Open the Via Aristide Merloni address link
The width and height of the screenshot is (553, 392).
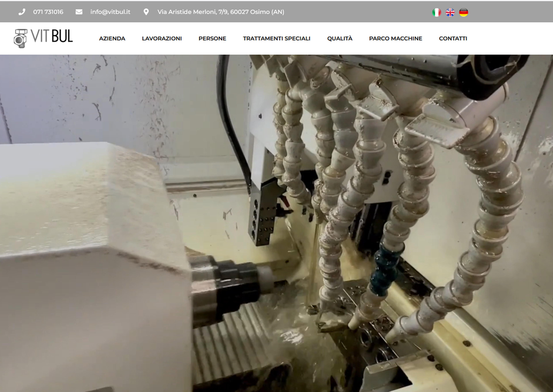point(221,12)
